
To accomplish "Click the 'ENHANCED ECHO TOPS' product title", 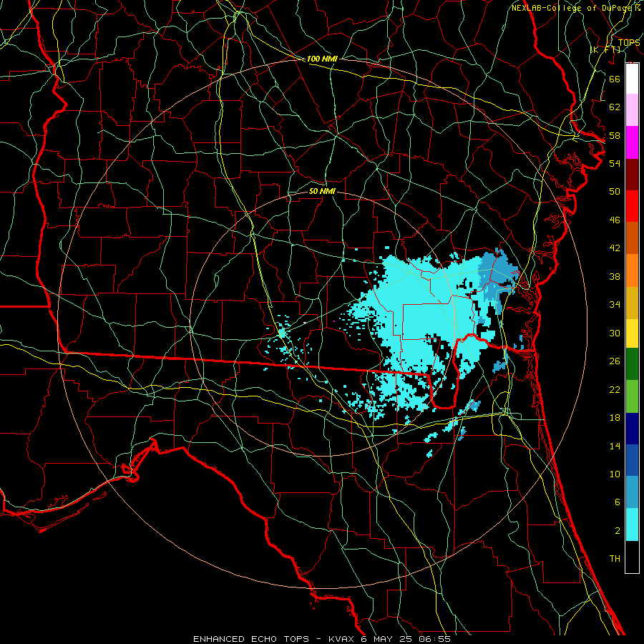I will [251, 639].
